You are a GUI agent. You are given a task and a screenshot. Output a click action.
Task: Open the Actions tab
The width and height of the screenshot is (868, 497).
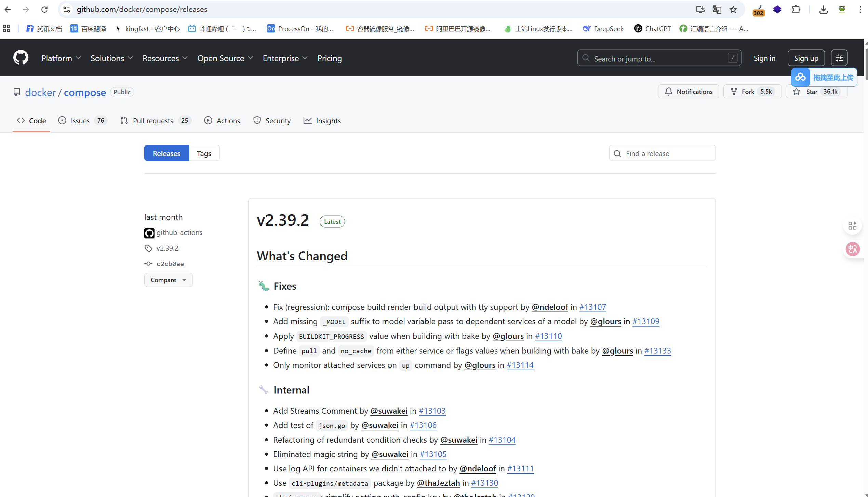tap(222, 121)
